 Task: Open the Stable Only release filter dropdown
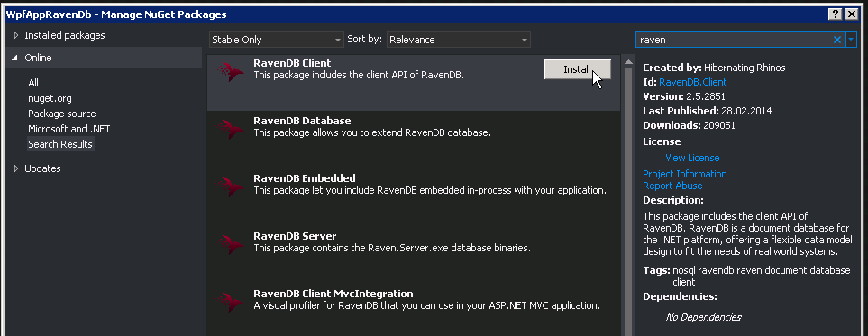click(x=277, y=40)
